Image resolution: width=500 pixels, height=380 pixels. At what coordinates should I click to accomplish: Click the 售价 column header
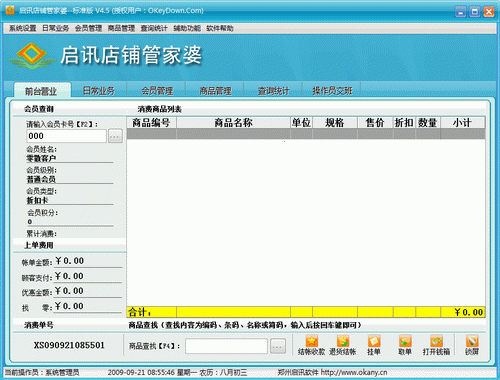(375, 123)
